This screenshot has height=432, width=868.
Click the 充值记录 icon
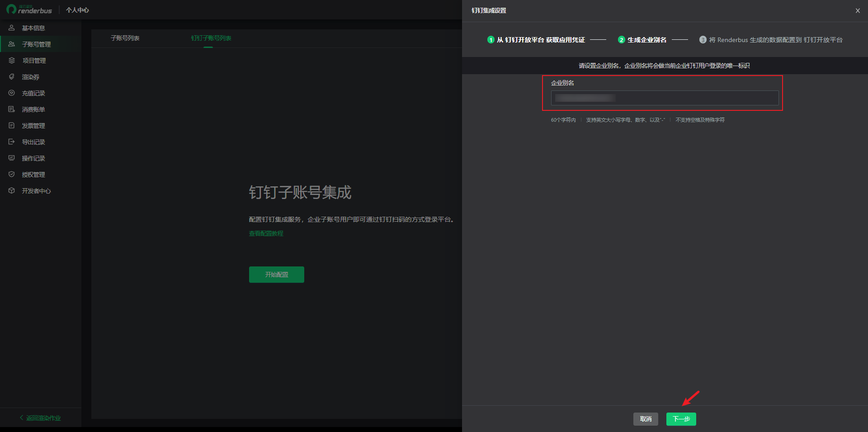click(12, 93)
